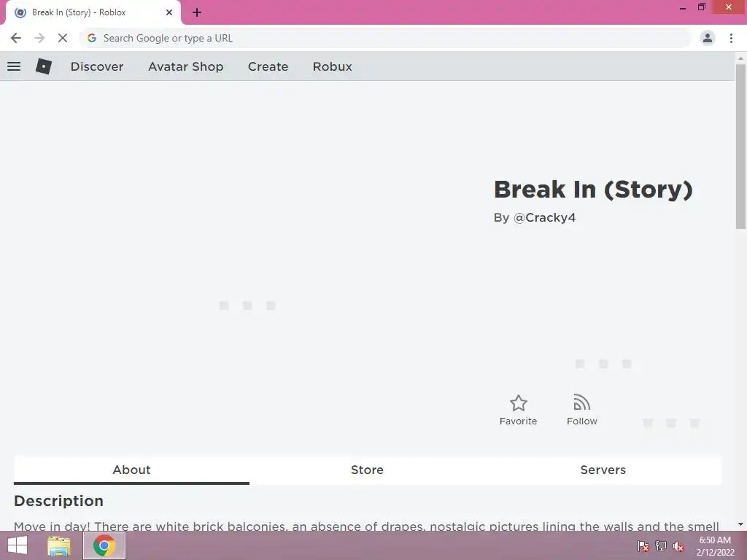The image size is (747, 560).
Task: Open Action Center flag icon
Action: coord(643,546)
